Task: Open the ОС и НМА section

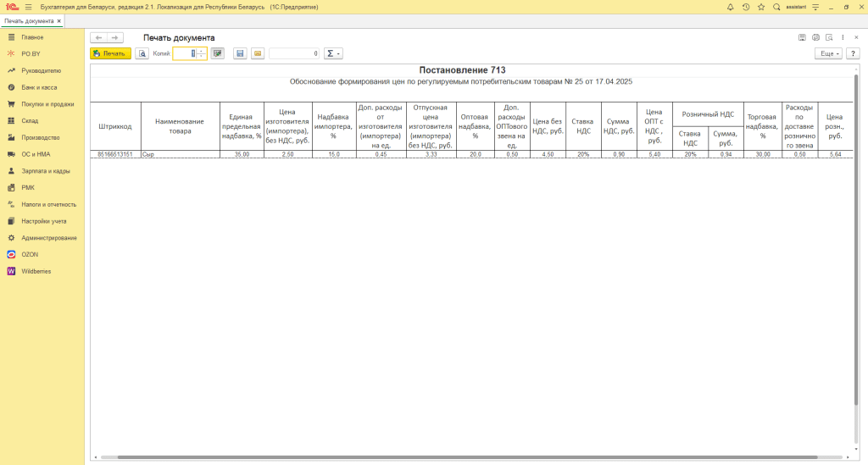Action: tap(42, 154)
